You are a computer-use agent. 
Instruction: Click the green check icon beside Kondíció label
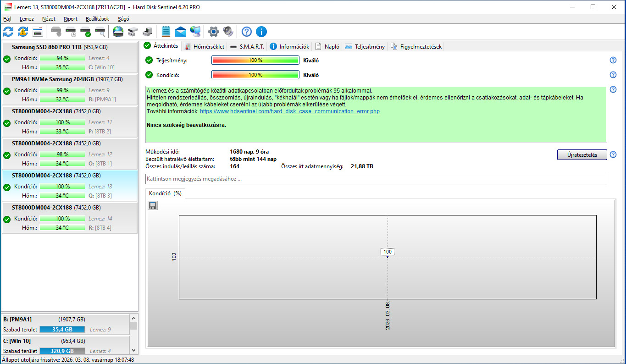pos(149,75)
